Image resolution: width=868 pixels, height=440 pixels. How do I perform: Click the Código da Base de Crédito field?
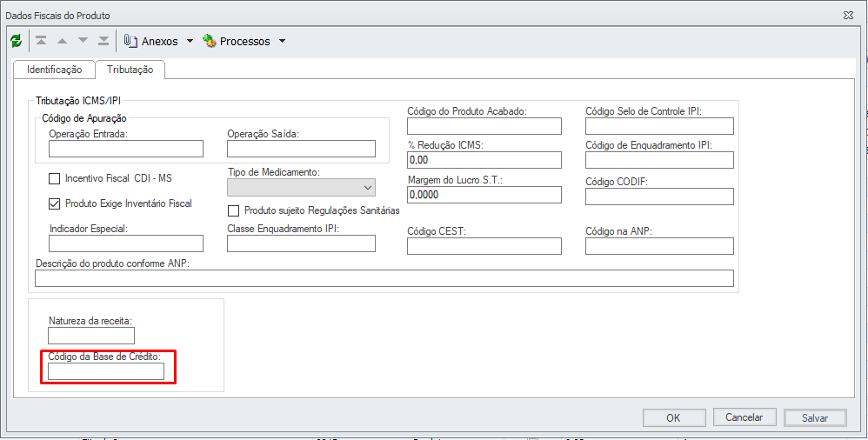tap(106, 371)
